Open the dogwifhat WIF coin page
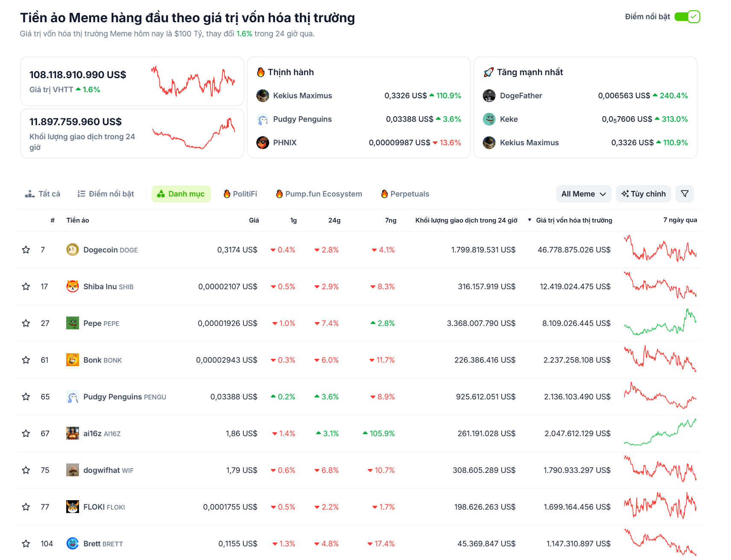The image size is (731, 560). point(109,470)
